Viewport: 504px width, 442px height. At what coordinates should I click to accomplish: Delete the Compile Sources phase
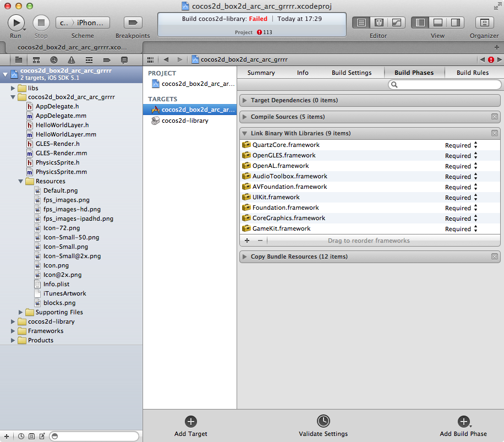(494, 117)
